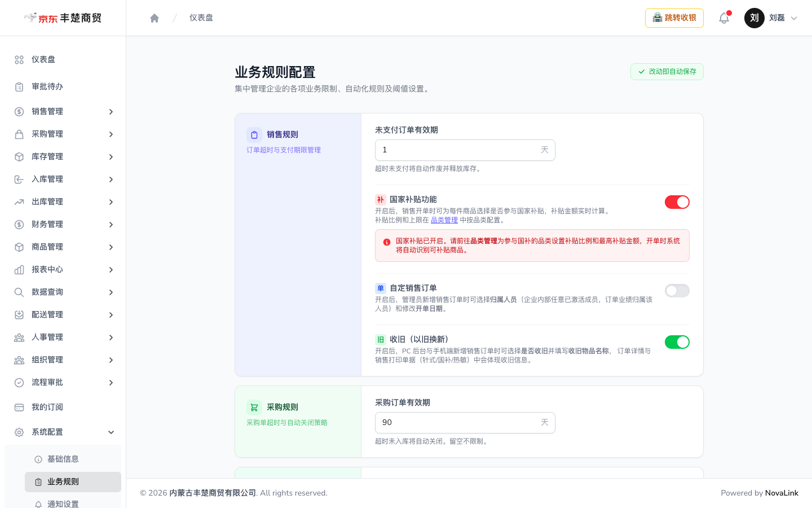Click the red 补 badge icon
The width and height of the screenshot is (812, 508).
[381, 200]
